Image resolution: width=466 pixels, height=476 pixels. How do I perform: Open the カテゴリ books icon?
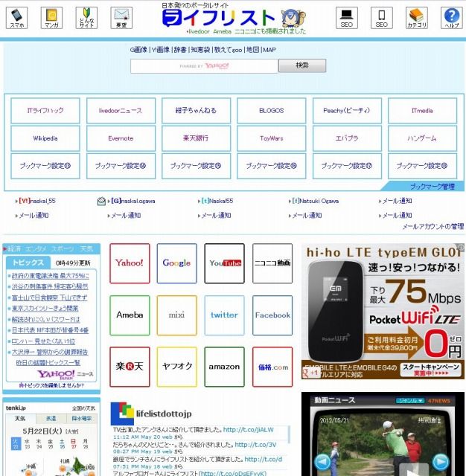click(x=416, y=18)
